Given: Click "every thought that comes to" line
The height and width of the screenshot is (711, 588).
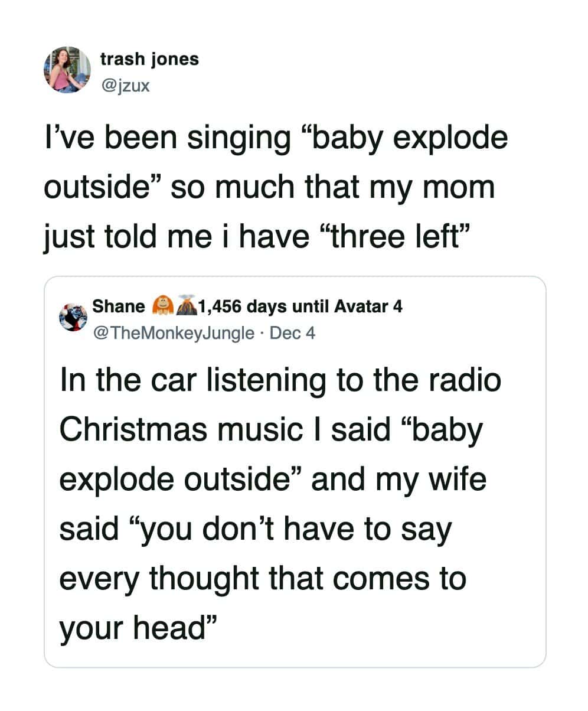Looking at the screenshot, I should coord(263,579).
